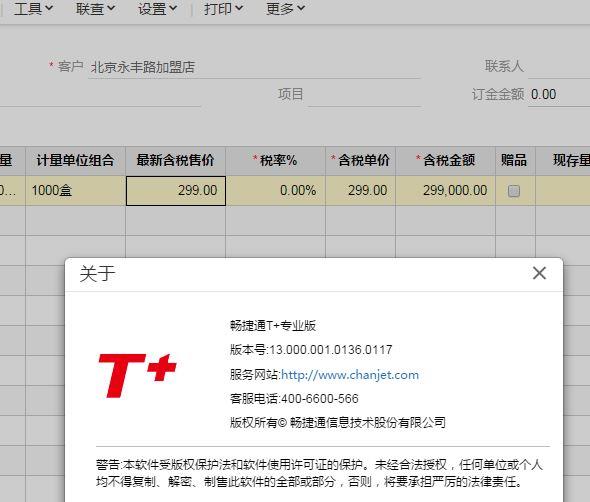Toggle the 赠品 checkbox in the 1000盒 row
Screen dimensions: 590x502
514,191
